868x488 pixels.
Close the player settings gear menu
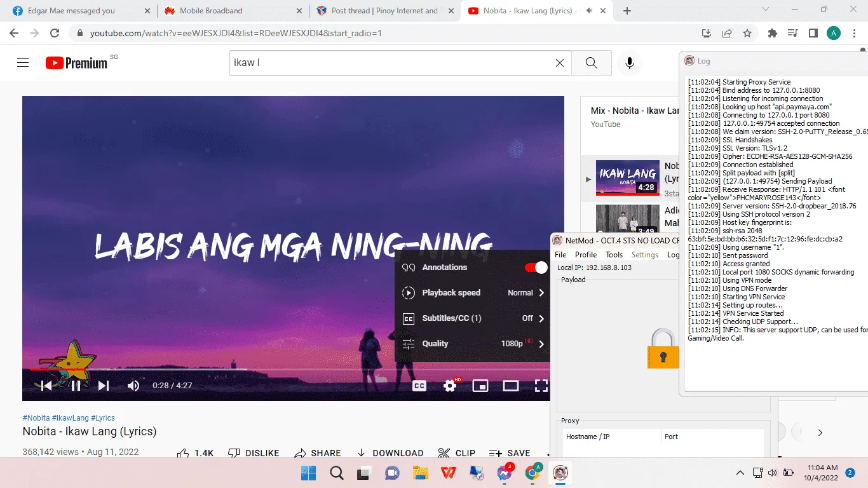pos(451,386)
